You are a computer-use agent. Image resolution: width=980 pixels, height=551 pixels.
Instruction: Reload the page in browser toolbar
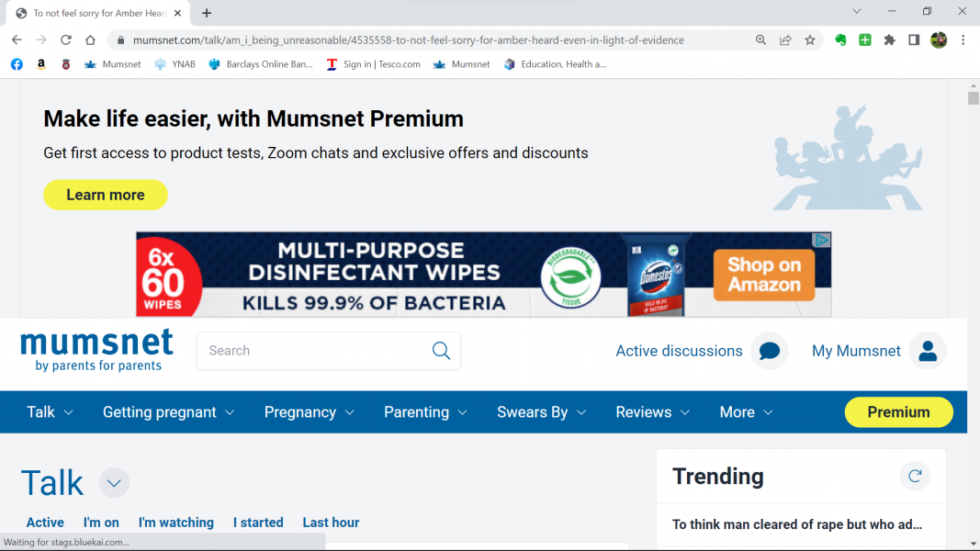(x=66, y=40)
